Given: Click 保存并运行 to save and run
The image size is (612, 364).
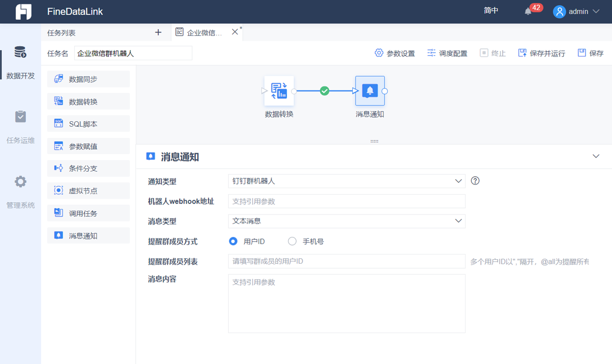Looking at the screenshot, I should coord(541,53).
